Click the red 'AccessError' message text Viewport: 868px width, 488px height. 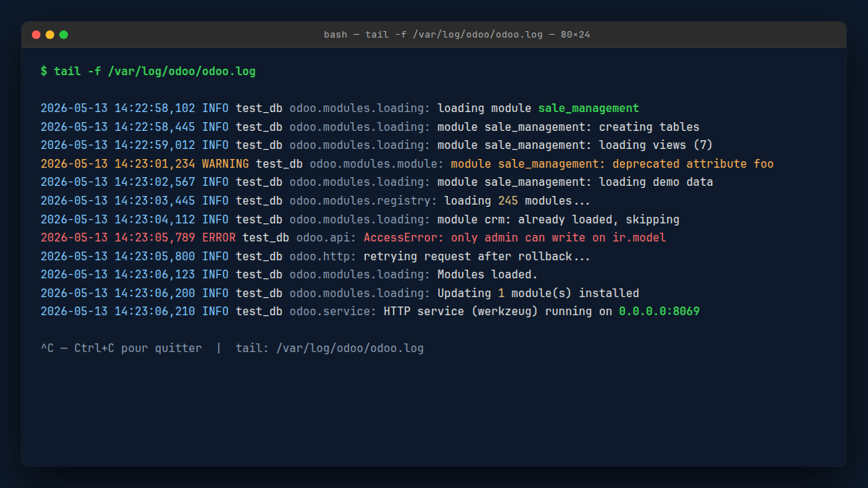tap(515, 238)
